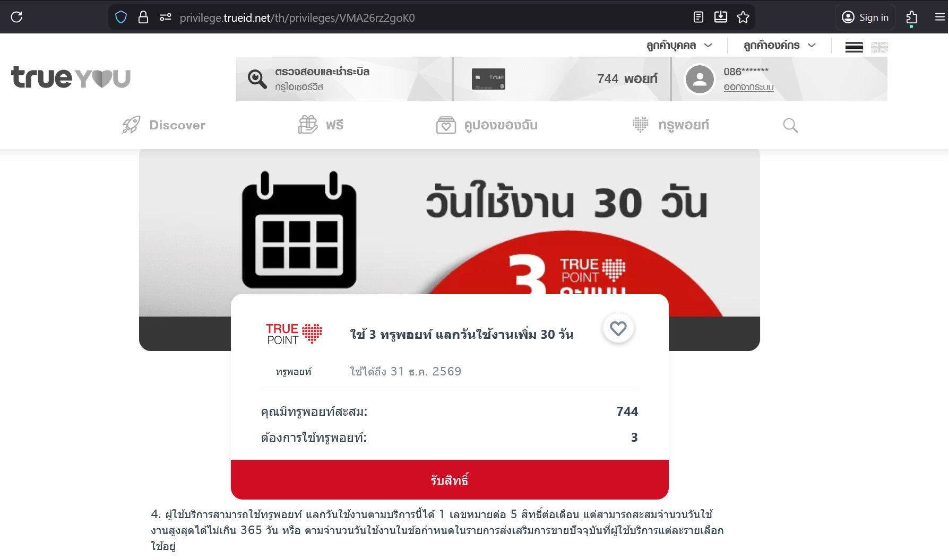Bookmark this page with the star icon

pos(743,17)
